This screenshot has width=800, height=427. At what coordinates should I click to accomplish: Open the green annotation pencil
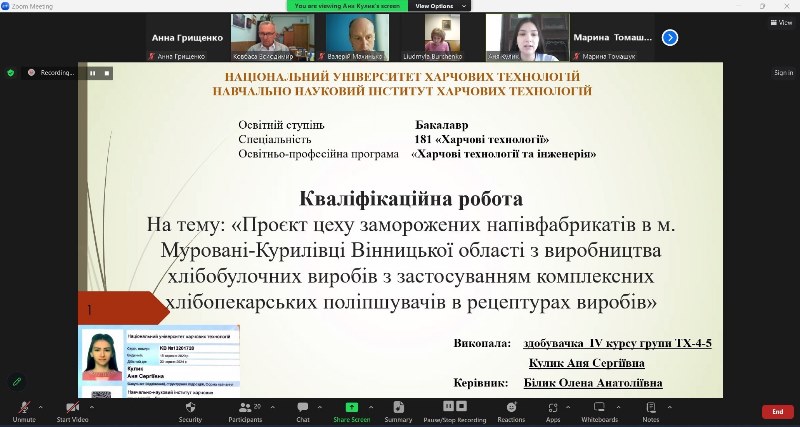pyautogui.click(x=17, y=382)
